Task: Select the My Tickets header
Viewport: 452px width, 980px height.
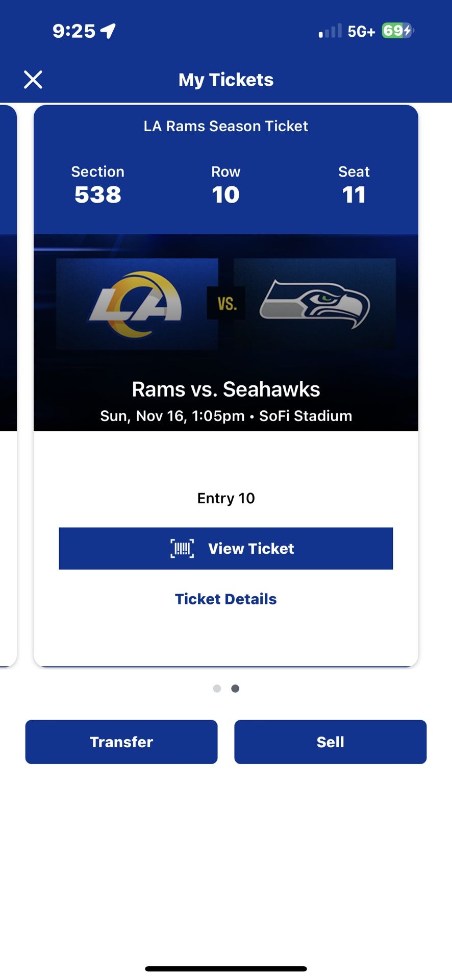Action: 226,80
